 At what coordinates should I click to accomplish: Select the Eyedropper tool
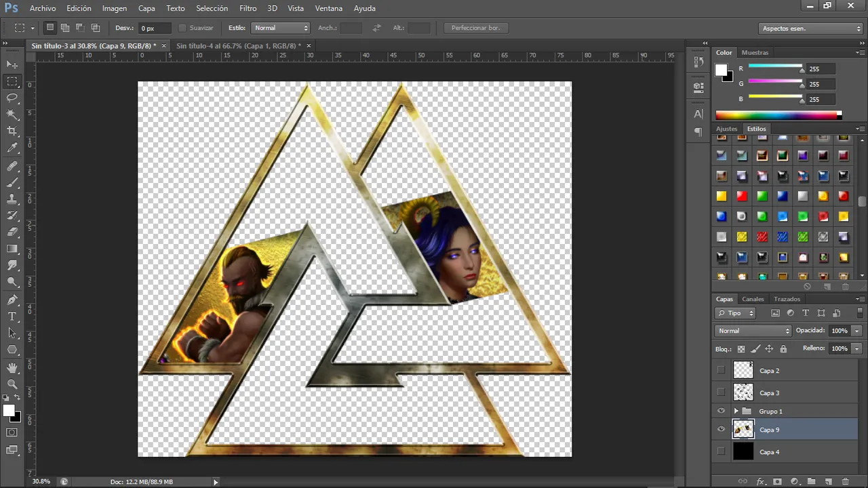(12, 148)
